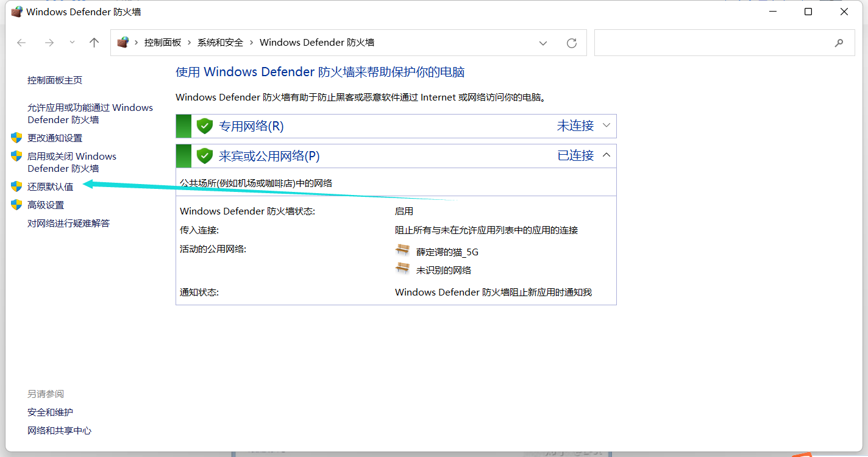Open 控制面板主页 link

[55, 80]
